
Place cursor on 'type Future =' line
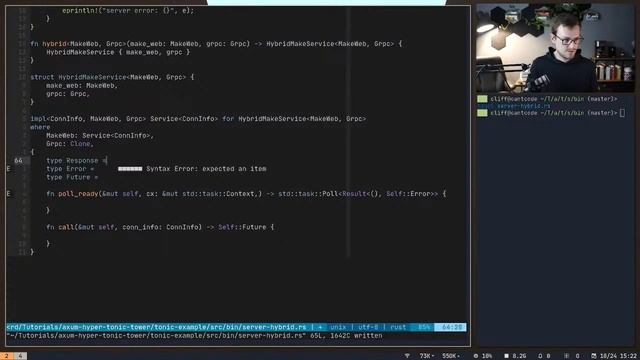(x=72, y=177)
